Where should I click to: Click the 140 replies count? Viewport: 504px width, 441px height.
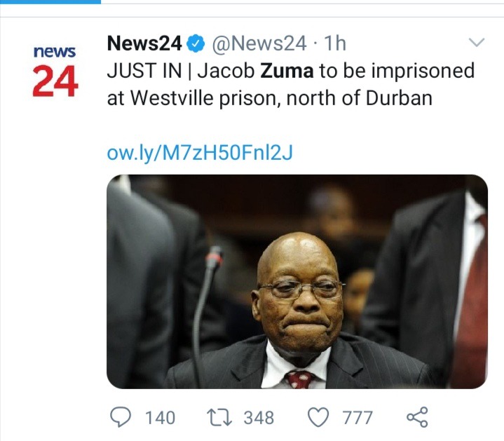click(x=159, y=418)
